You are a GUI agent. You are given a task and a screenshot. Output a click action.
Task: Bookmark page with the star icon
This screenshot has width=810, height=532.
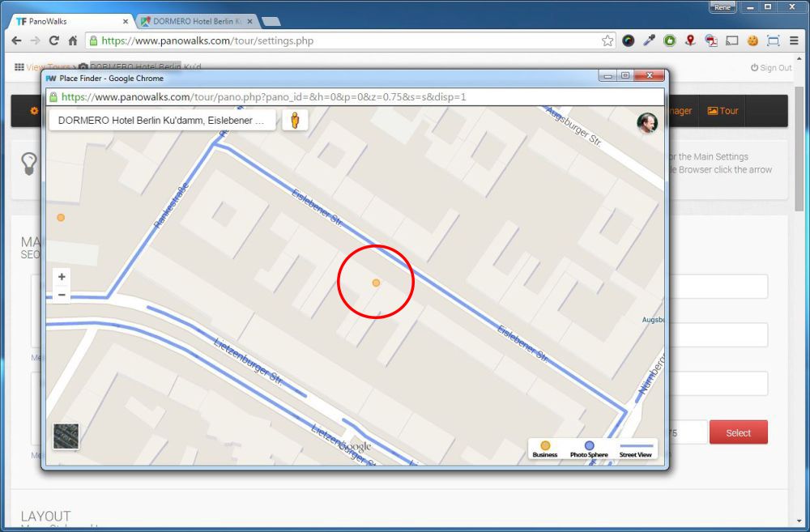click(607, 40)
